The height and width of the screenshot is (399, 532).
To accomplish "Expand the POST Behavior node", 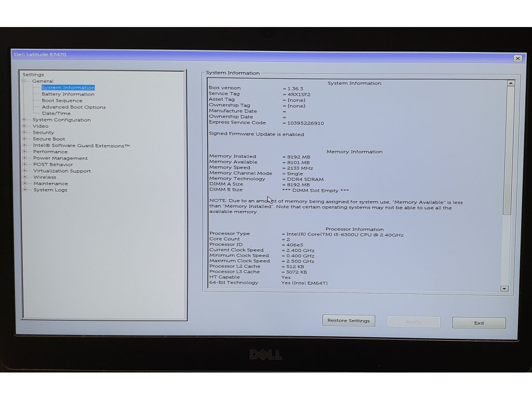I will pos(24,164).
